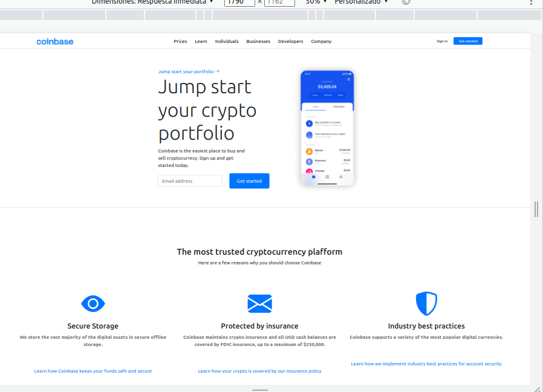The height and width of the screenshot is (392, 543).
Task: Click the Industry best practices heading
Action: 426,326
